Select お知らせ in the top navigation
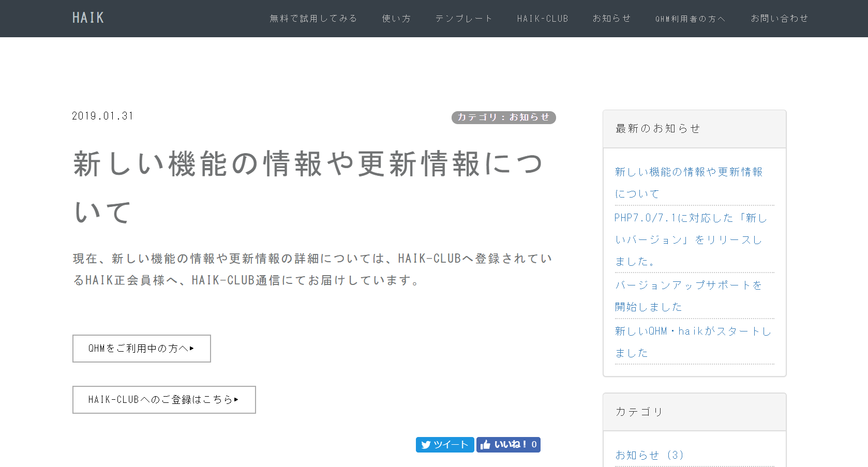 pyautogui.click(x=611, y=19)
